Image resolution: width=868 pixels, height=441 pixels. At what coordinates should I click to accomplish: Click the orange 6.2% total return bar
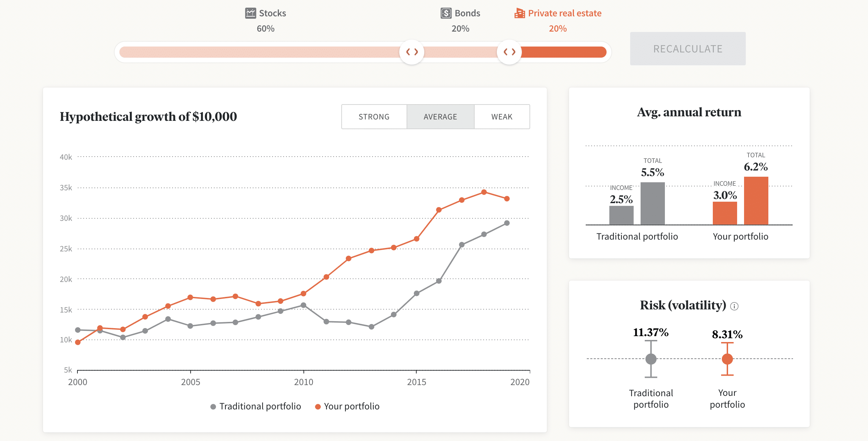(x=756, y=201)
